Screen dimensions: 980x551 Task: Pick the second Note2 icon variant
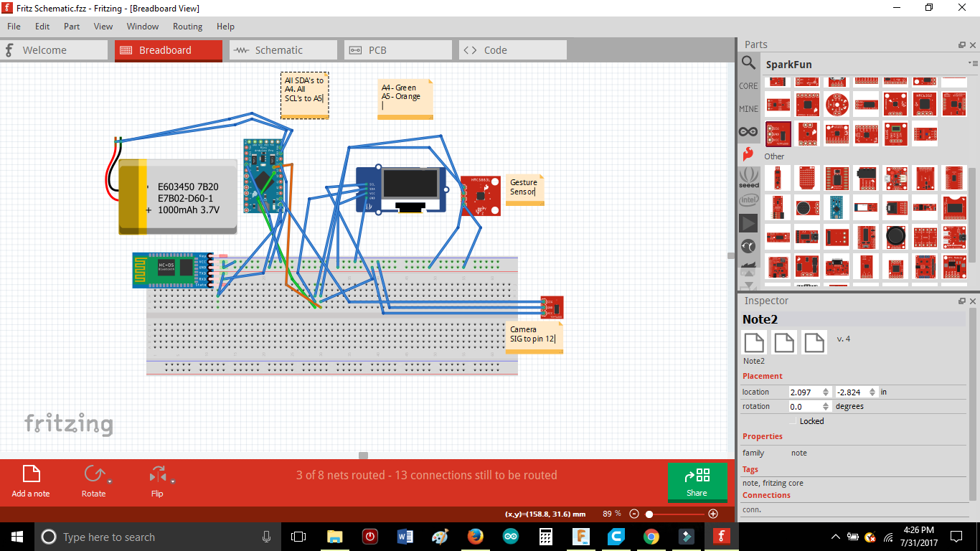pyautogui.click(x=783, y=342)
